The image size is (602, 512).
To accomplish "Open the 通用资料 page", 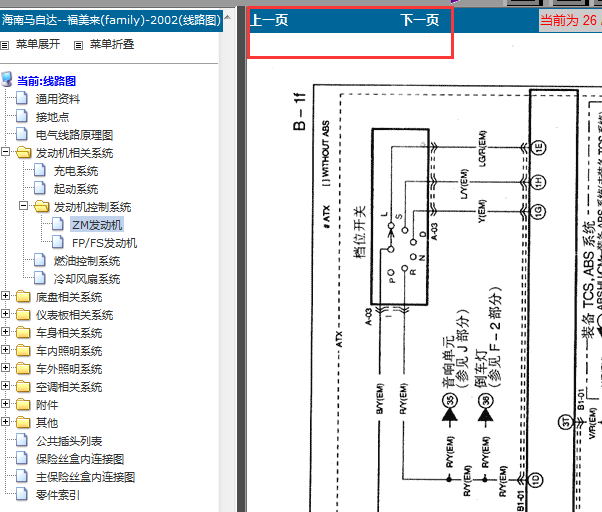I will click(58, 99).
